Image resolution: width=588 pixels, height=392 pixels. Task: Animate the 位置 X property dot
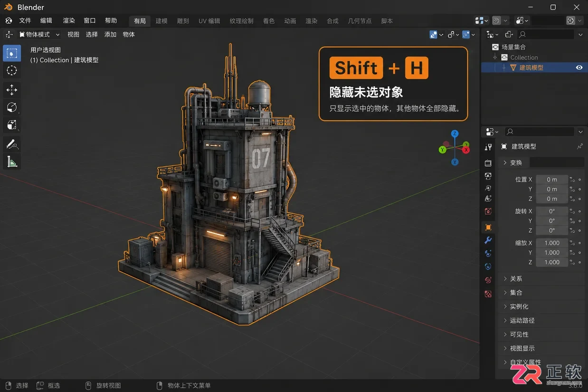(579, 180)
